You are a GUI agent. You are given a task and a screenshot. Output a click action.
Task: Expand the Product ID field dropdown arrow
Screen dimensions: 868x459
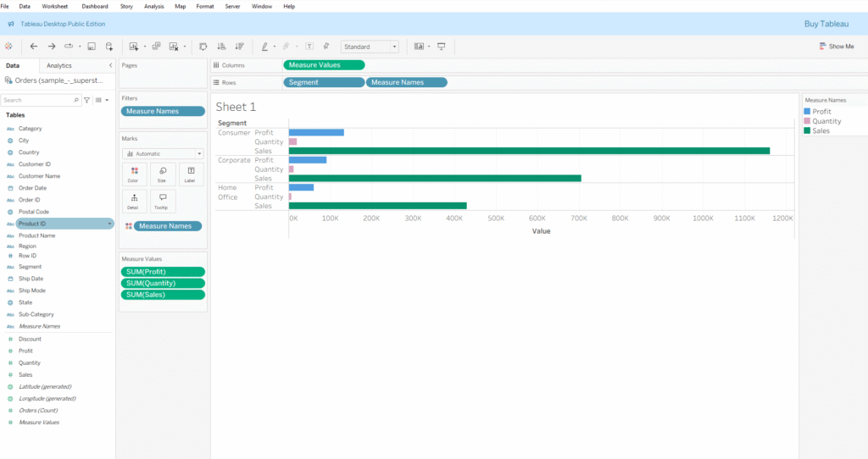pos(109,224)
